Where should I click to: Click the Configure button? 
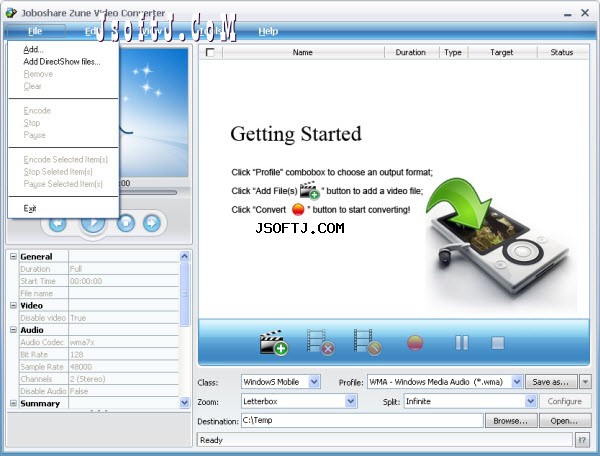point(564,401)
